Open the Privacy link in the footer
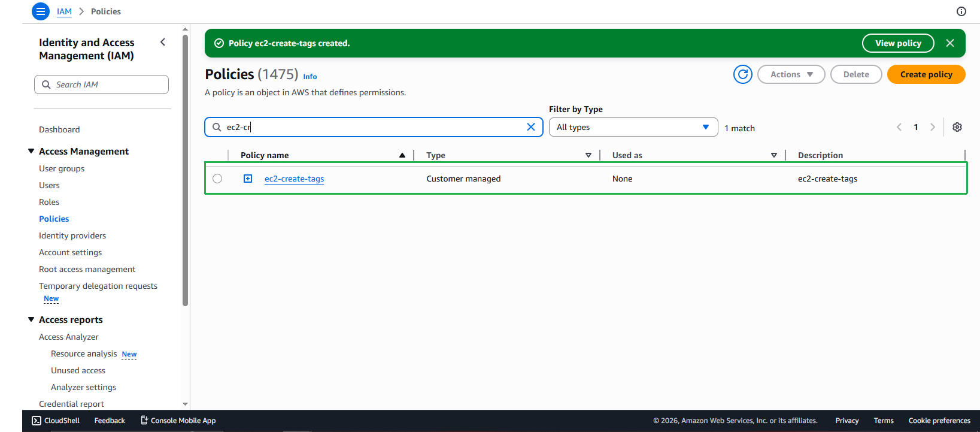This screenshot has height=432, width=980. (847, 421)
